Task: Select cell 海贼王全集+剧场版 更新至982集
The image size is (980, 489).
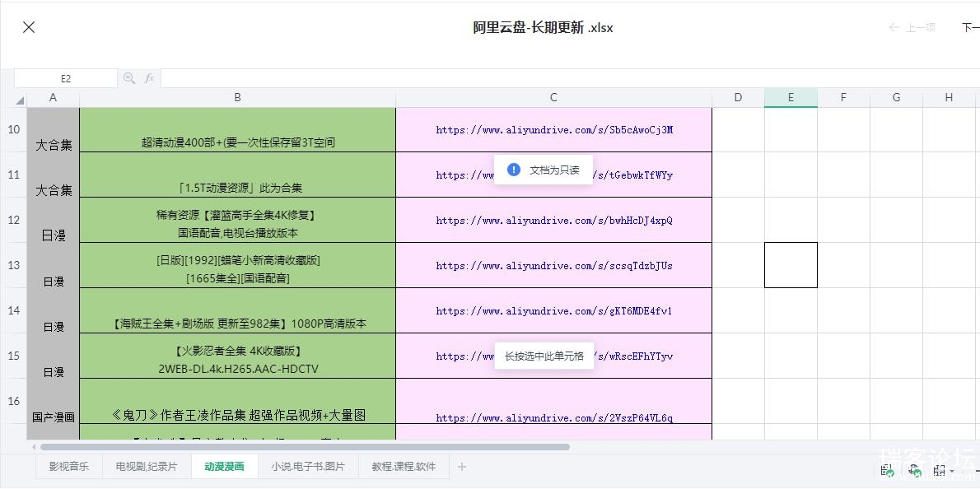Action: pyautogui.click(x=237, y=310)
